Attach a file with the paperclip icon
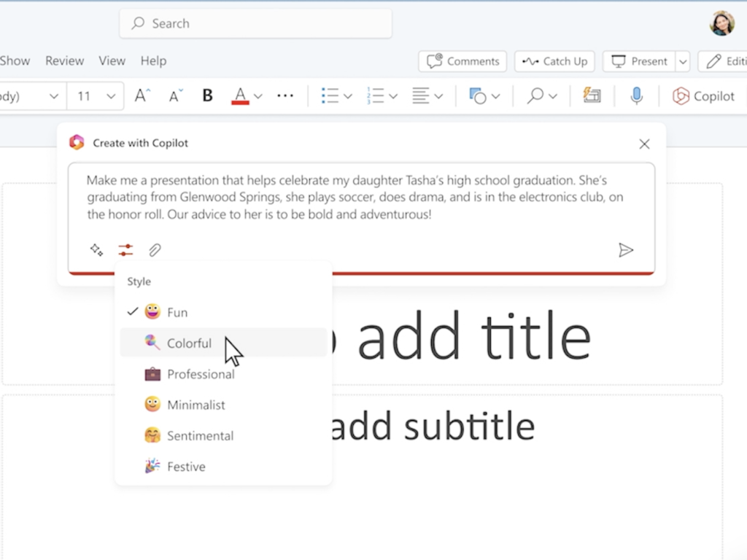747x560 pixels. [155, 250]
